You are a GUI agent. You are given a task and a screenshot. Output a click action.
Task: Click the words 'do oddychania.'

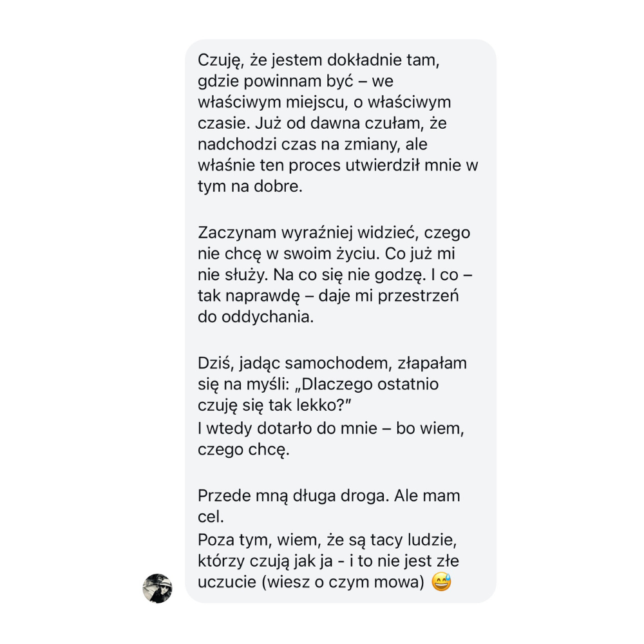256,317
